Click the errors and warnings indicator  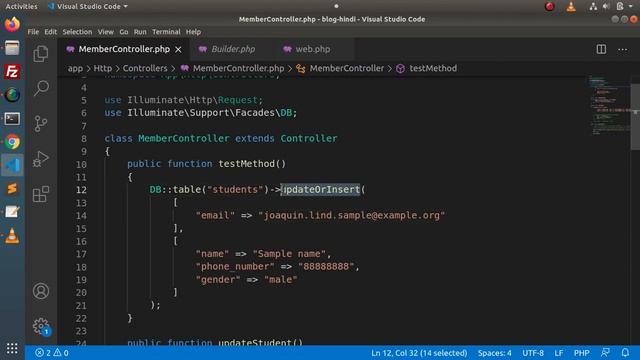click(52, 353)
